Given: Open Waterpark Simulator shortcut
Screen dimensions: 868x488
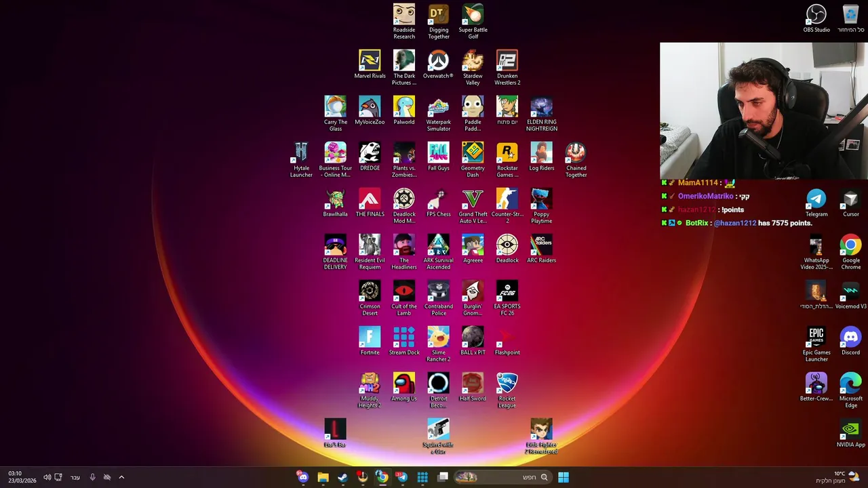Looking at the screenshot, I should point(438,114).
